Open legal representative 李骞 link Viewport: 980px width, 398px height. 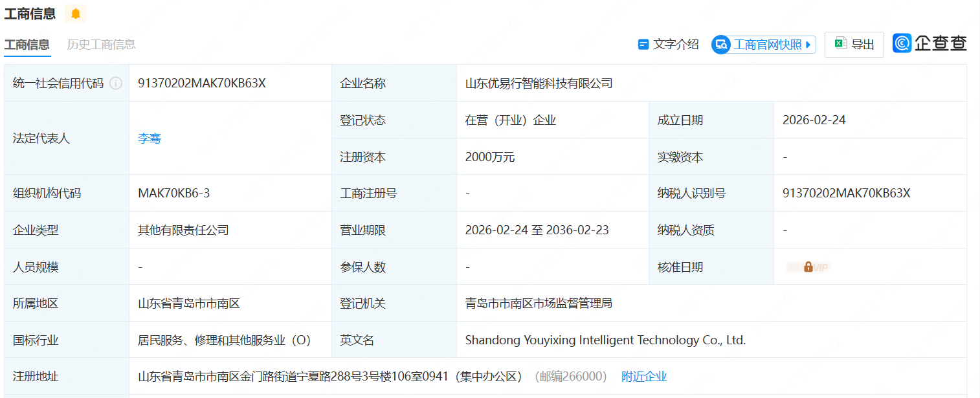[x=149, y=138]
